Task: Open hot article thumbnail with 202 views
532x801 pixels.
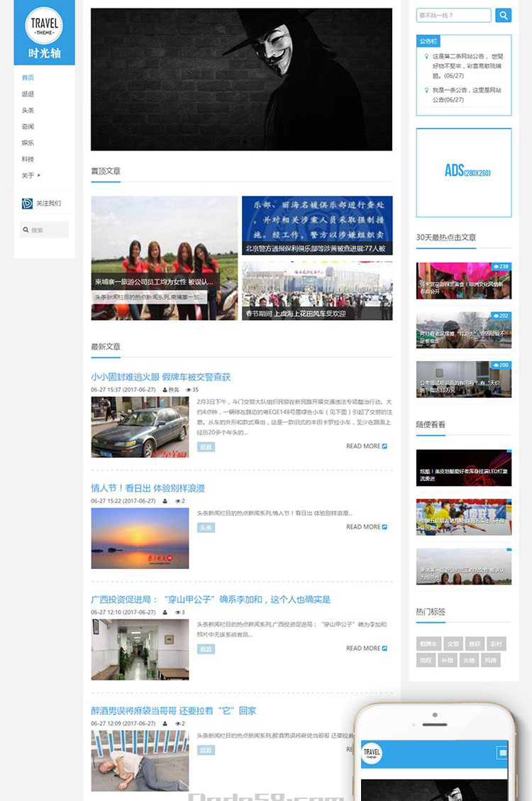Action: 464,330
